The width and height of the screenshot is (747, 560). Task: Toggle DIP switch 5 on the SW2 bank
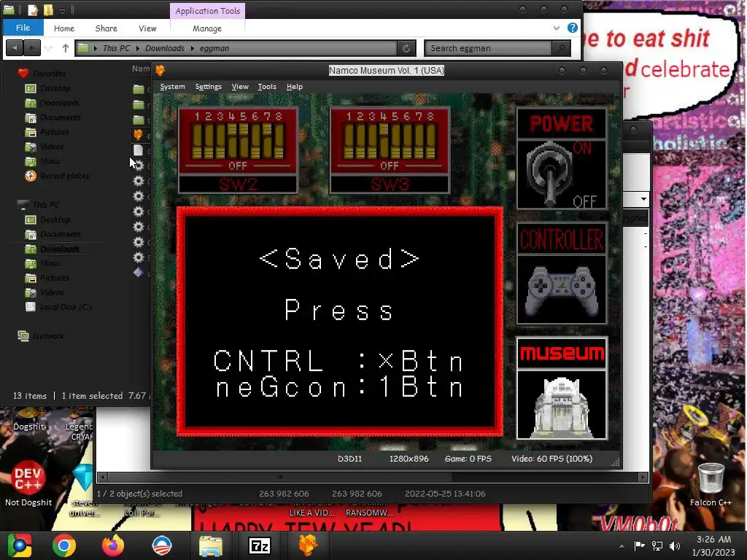[x=244, y=141]
